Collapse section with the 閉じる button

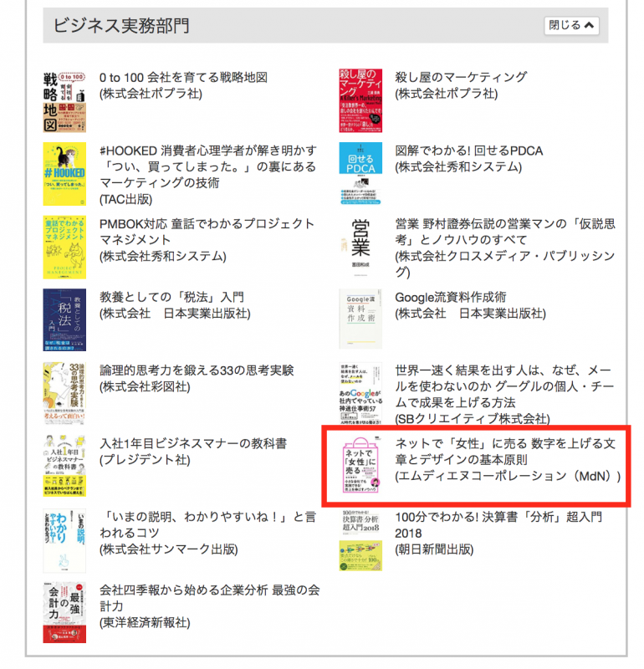(571, 25)
